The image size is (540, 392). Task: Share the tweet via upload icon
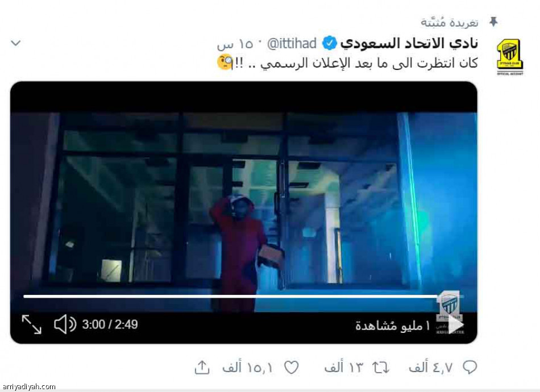(x=202, y=368)
